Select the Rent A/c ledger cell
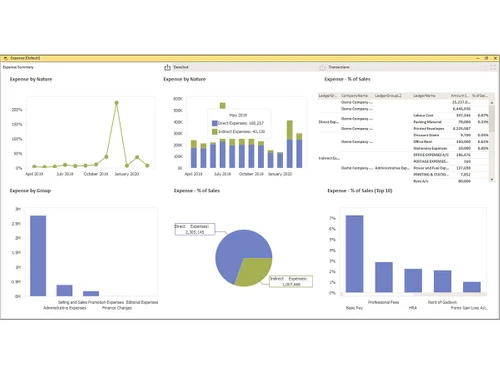Image resolution: width=500 pixels, height=375 pixels. 421,181
